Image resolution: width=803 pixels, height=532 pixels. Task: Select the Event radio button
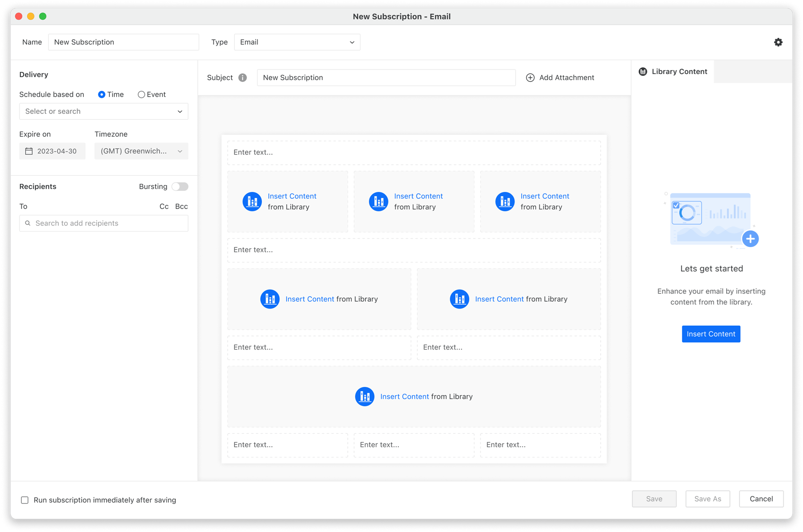pos(141,94)
